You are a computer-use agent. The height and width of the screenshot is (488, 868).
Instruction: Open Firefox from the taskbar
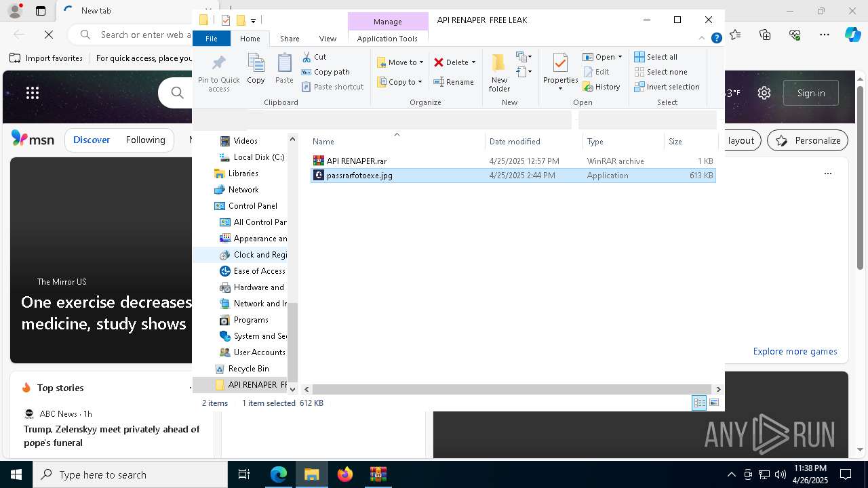[x=345, y=474]
